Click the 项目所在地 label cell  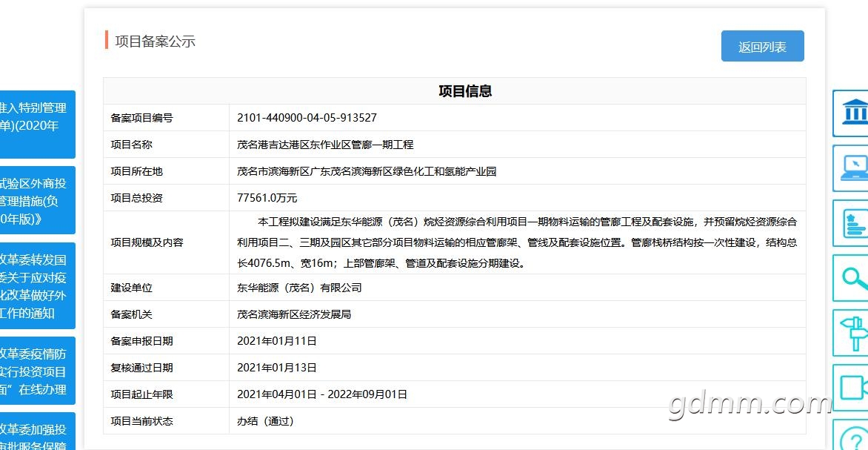(x=166, y=171)
